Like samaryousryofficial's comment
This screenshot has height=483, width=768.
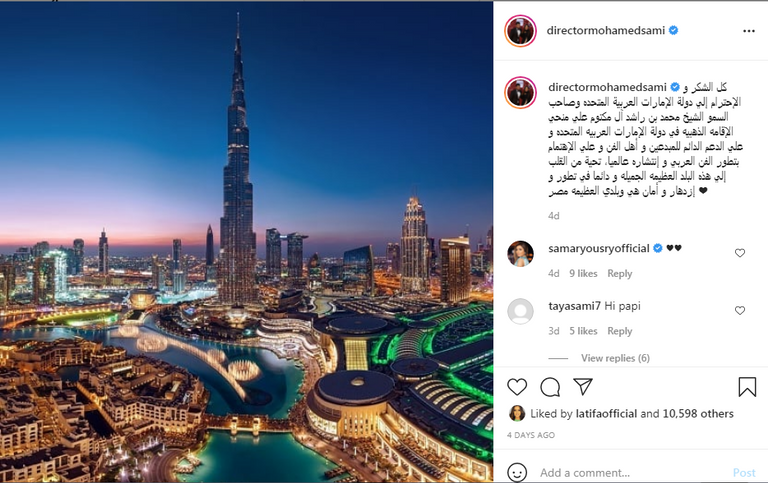pyautogui.click(x=740, y=253)
